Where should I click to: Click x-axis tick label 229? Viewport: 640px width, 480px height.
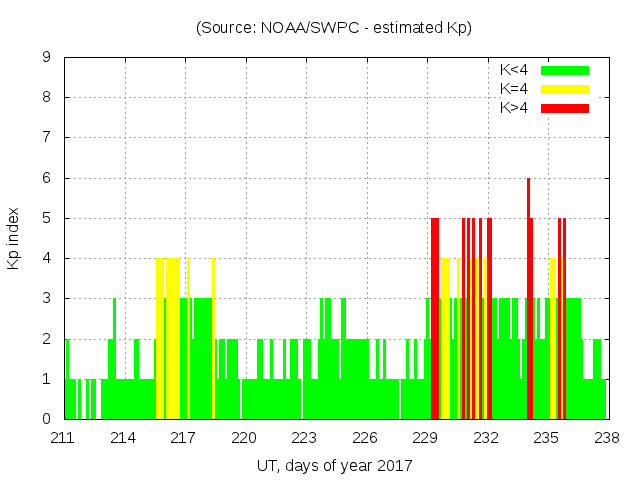coord(425,437)
